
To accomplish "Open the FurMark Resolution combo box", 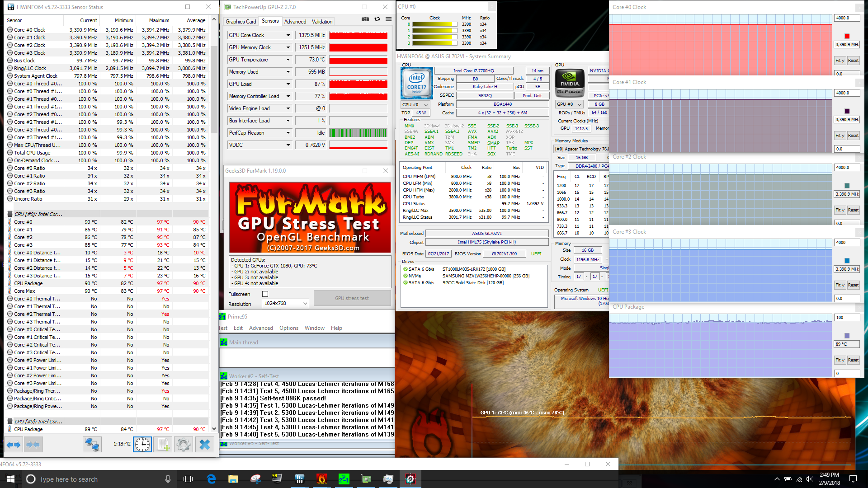I will [x=285, y=304].
